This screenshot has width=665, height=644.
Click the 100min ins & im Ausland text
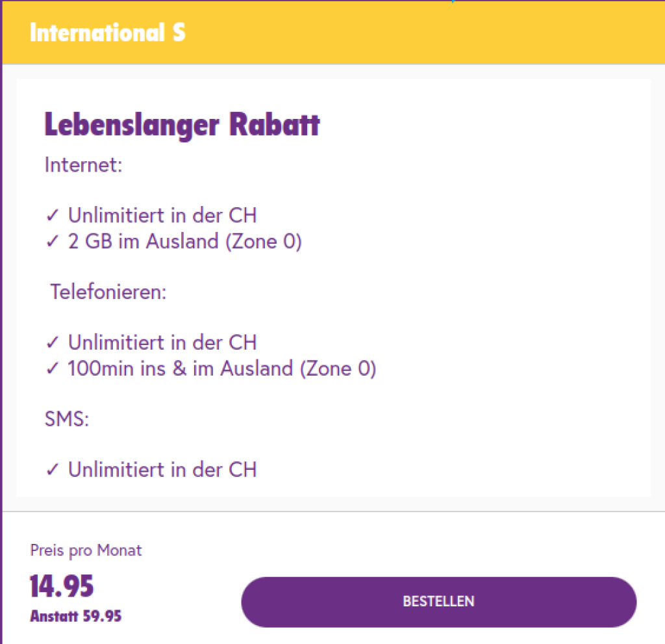click(x=222, y=368)
